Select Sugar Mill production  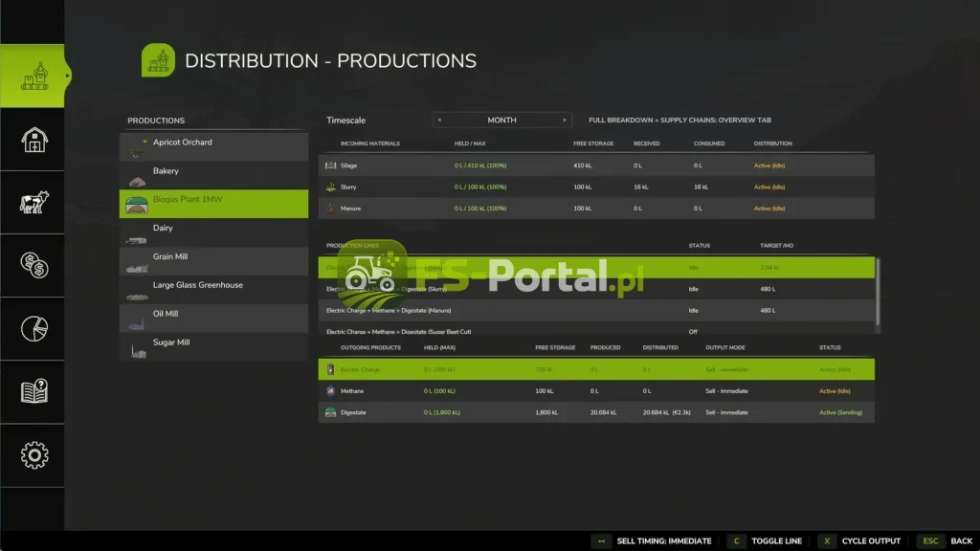click(x=213, y=346)
